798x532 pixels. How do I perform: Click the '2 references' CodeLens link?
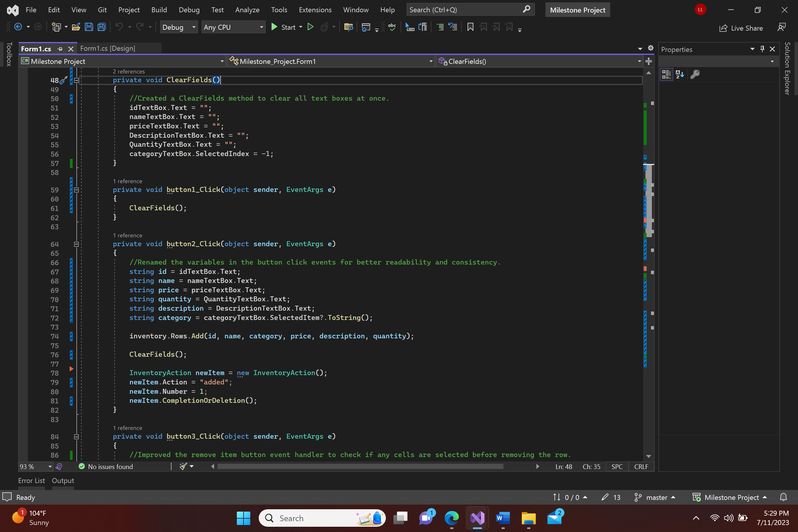click(129, 71)
